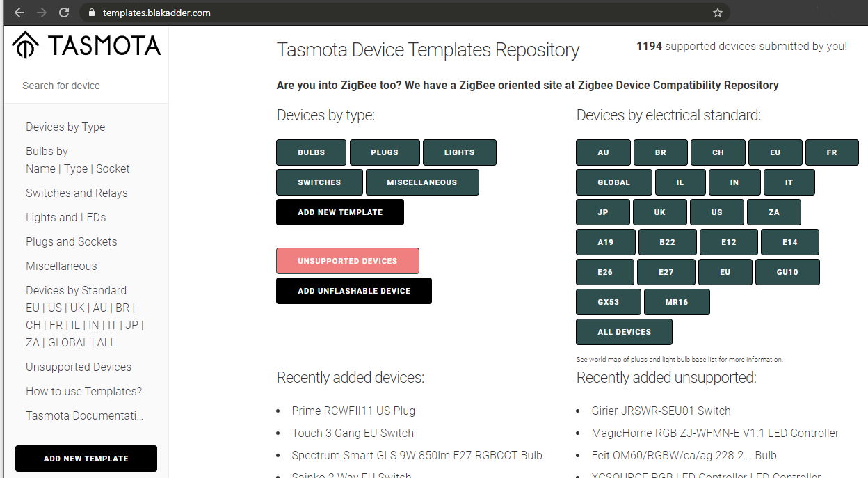Open Girier JRSWR-SEU01 Switch entry

(661, 411)
